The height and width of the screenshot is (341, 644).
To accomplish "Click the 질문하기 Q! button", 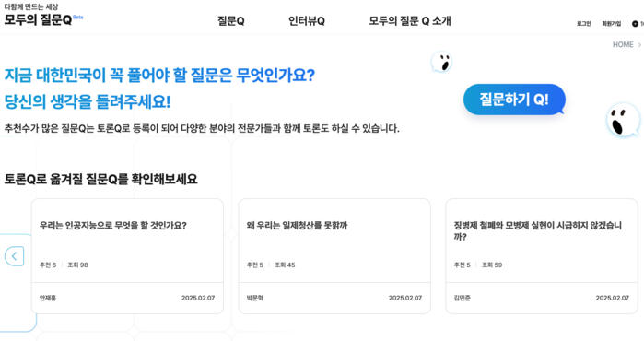I will [514, 100].
